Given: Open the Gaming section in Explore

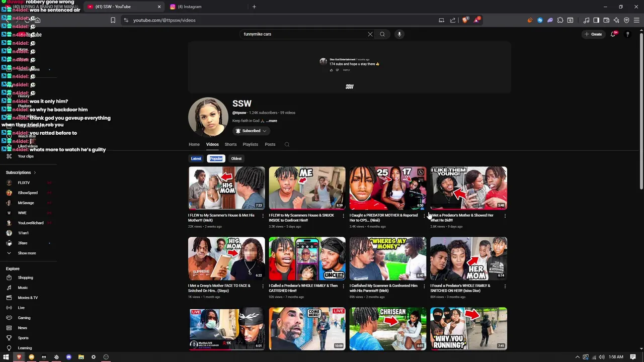Looking at the screenshot, I should point(24,318).
